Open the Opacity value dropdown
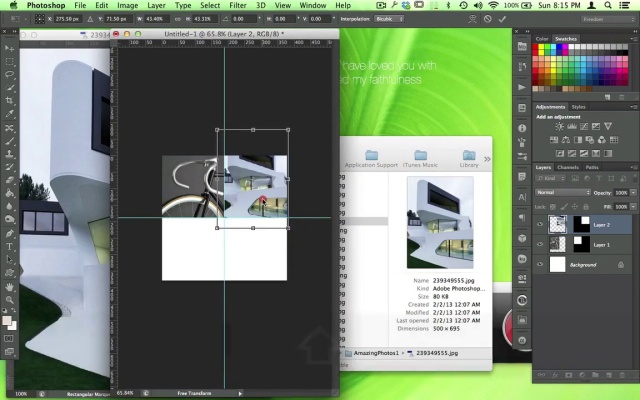 (x=634, y=191)
